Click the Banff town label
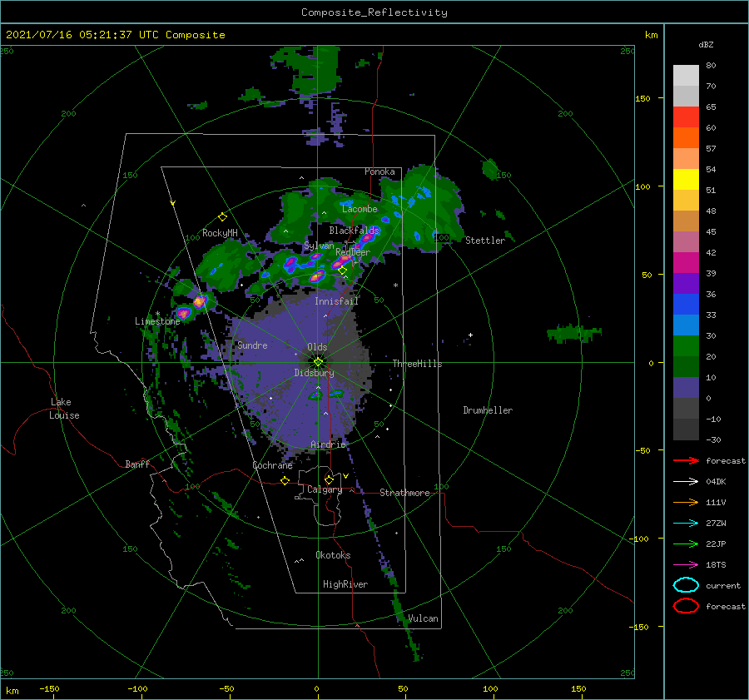This screenshot has width=749, height=700. [137, 464]
